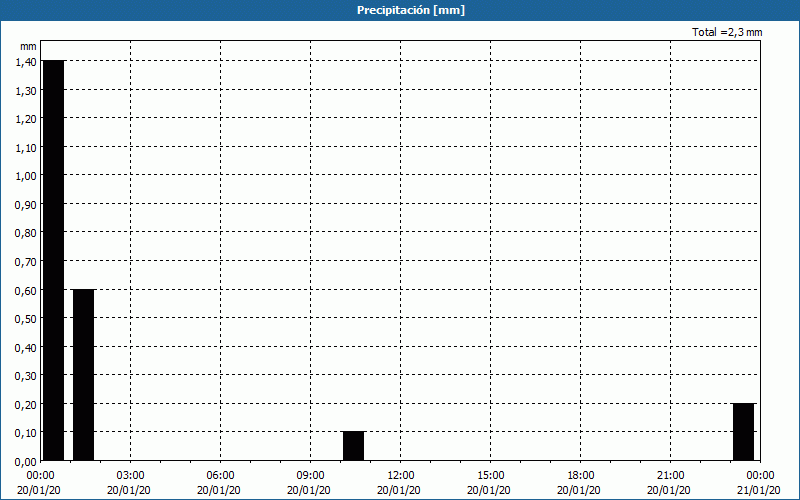Click the 0,00 y-axis value

point(26,462)
